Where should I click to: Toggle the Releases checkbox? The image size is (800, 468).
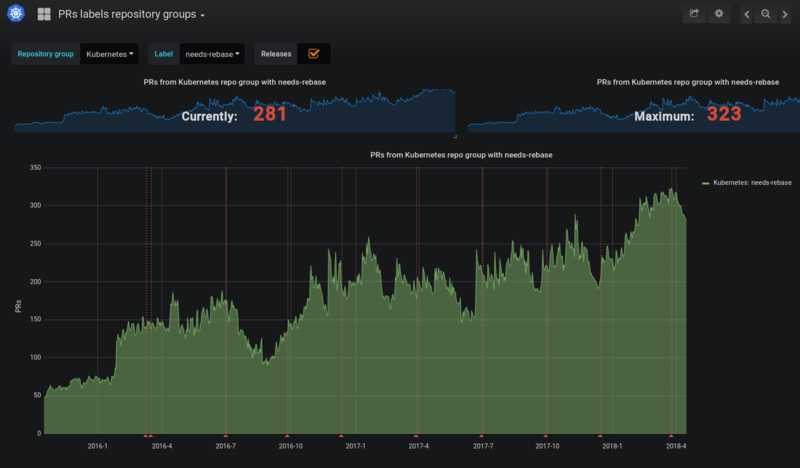[314, 54]
